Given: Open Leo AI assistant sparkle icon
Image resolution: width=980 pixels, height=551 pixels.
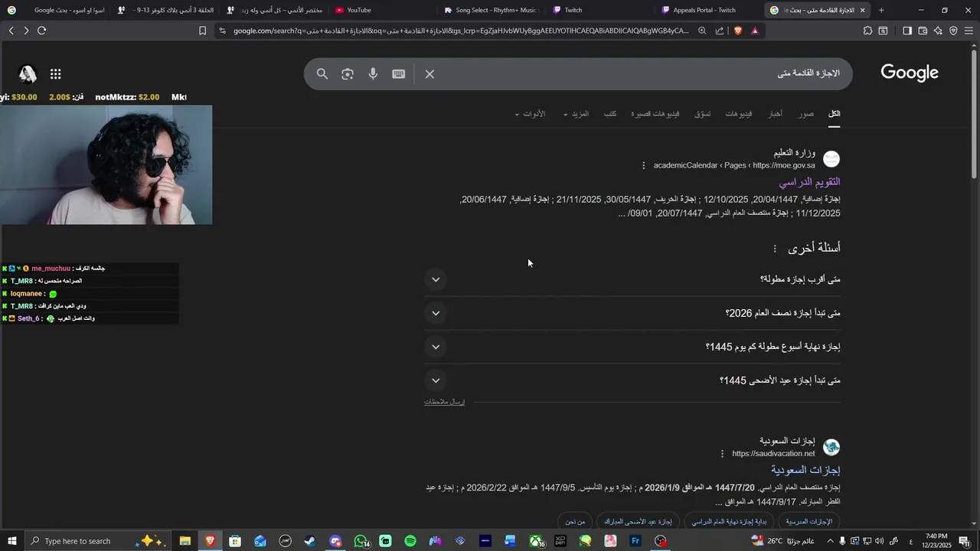Looking at the screenshot, I should 938,31.
